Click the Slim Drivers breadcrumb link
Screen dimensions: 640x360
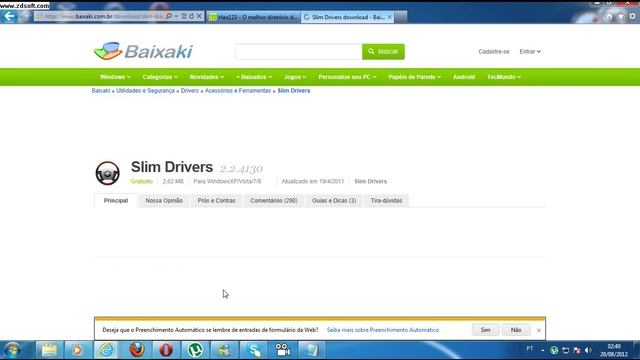(x=293, y=91)
